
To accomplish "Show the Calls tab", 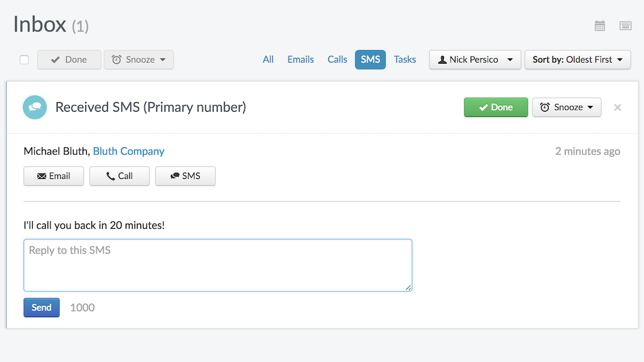I will click(x=337, y=60).
